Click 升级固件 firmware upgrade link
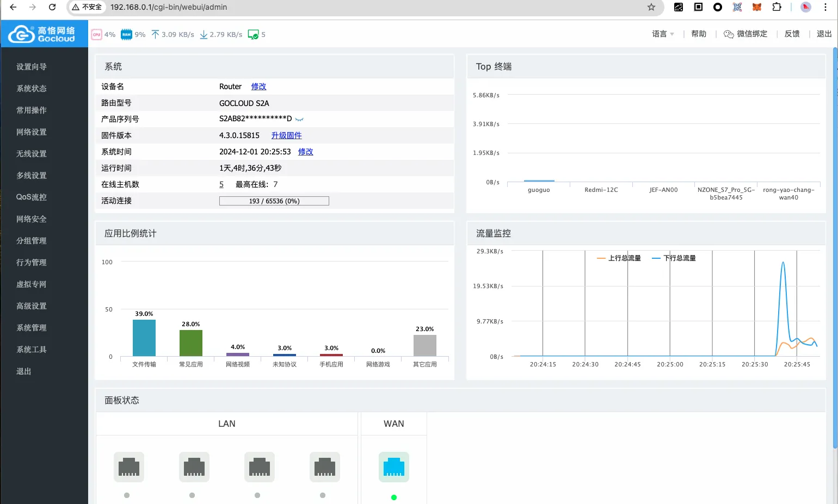This screenshot has width=838, height=504. (x=286, y=135)
